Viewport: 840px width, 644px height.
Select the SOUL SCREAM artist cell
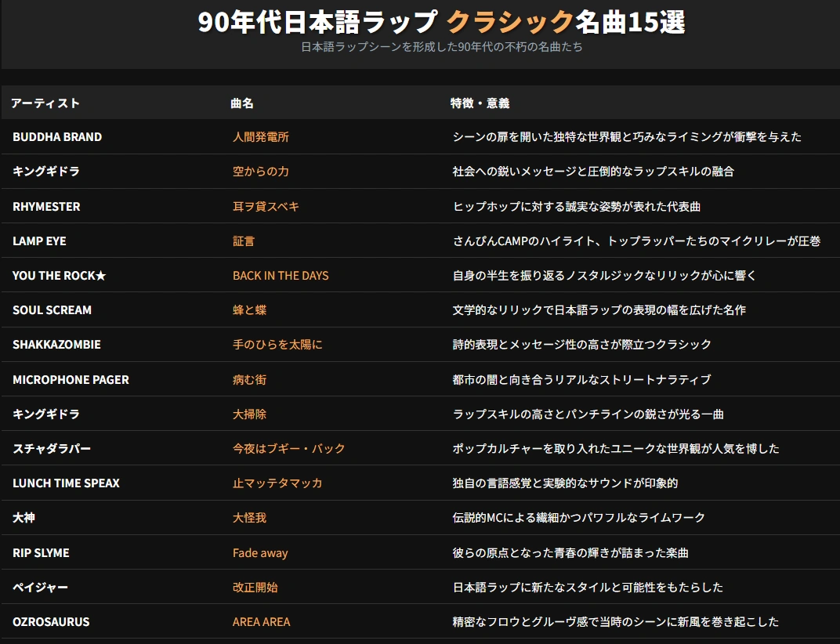[52, 309]
